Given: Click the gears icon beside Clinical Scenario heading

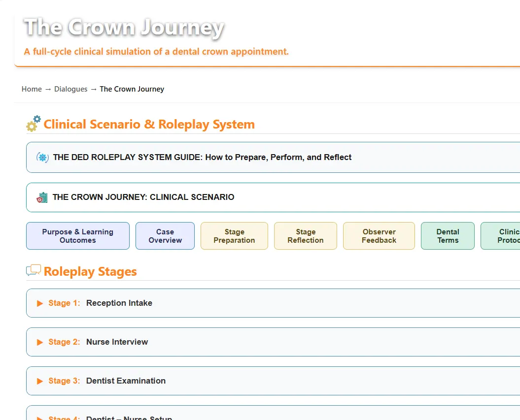Looking at the screenshot, I should tap(34, 124).
